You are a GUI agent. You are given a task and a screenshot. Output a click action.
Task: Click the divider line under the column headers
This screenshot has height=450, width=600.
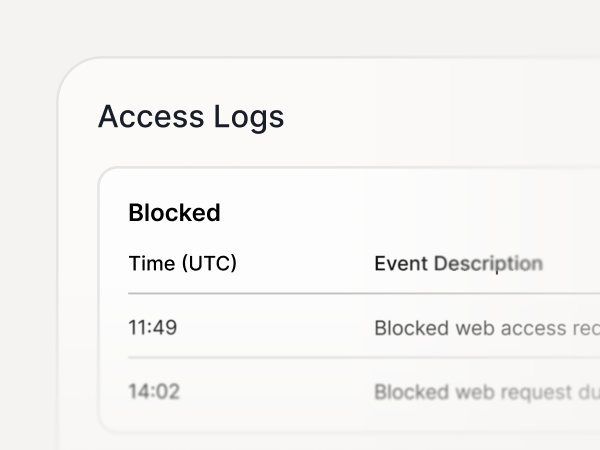pos(364,293)
